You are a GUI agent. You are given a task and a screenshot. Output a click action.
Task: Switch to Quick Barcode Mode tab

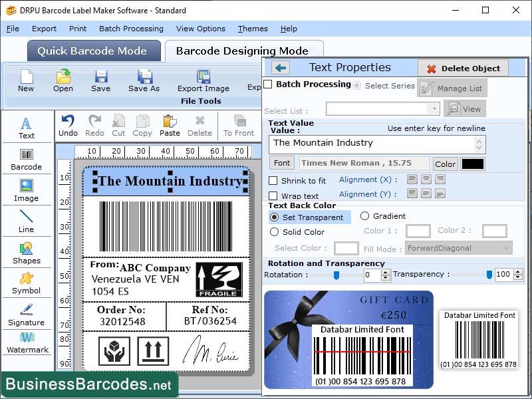[x=93, y=51]
